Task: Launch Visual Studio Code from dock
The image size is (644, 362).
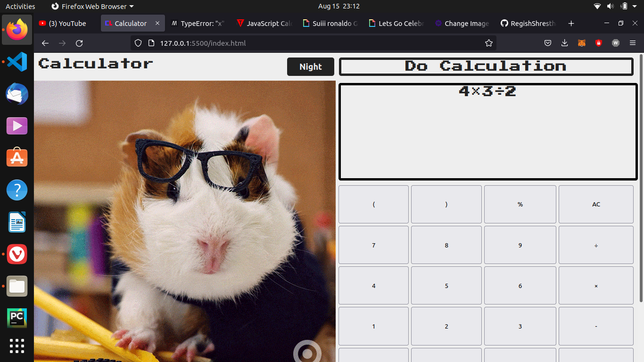Action: (17, 62)
